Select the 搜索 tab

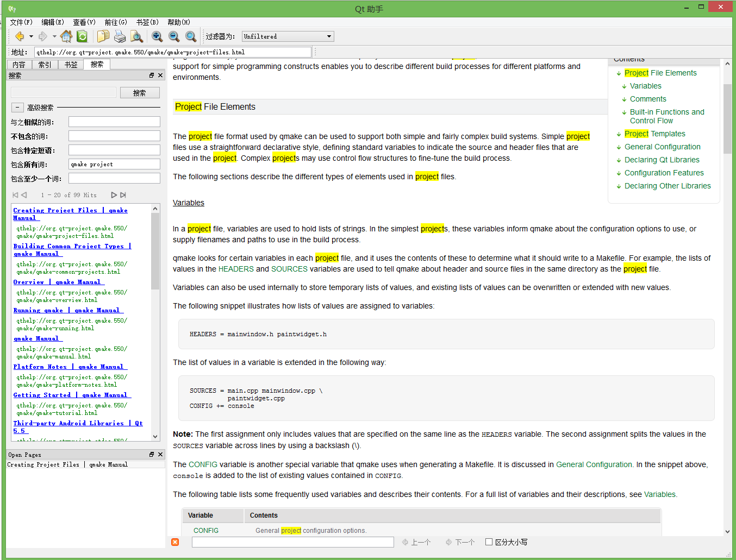97,64
